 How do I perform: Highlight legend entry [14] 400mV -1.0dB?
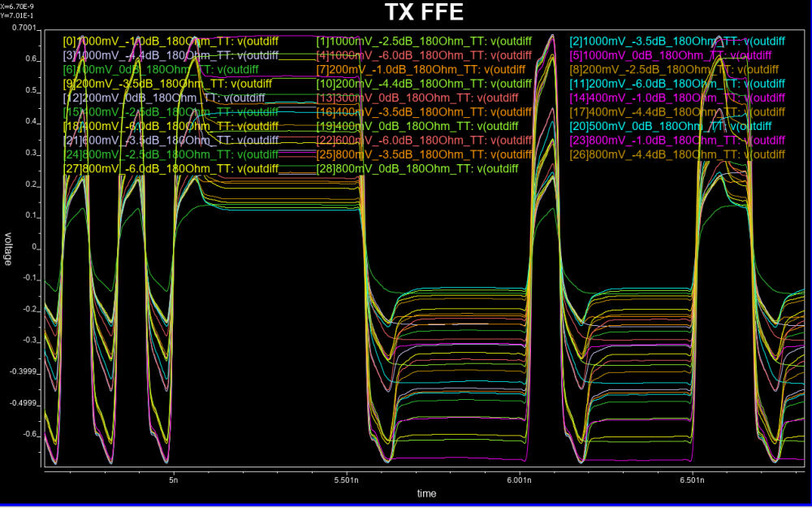(677, 98)
